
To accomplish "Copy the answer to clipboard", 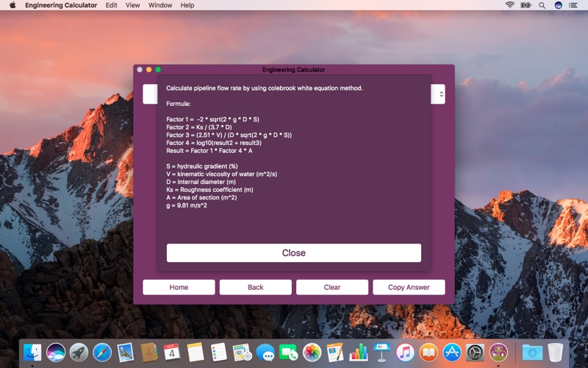I will click(409, 287).
